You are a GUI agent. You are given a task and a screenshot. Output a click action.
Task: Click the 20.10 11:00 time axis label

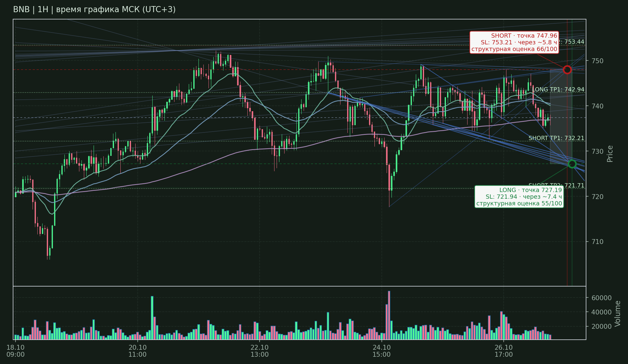click(137, 351)
